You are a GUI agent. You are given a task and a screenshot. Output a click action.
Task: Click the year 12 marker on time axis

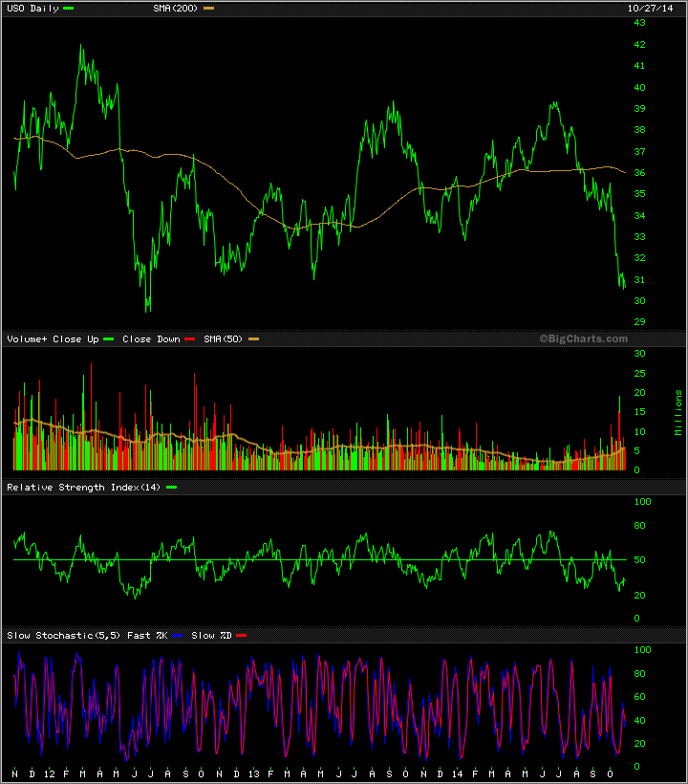(x=49, y=773)
